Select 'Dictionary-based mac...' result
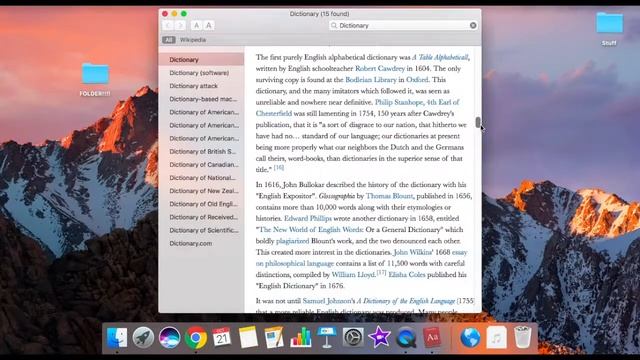 click(x=201, y=99)
